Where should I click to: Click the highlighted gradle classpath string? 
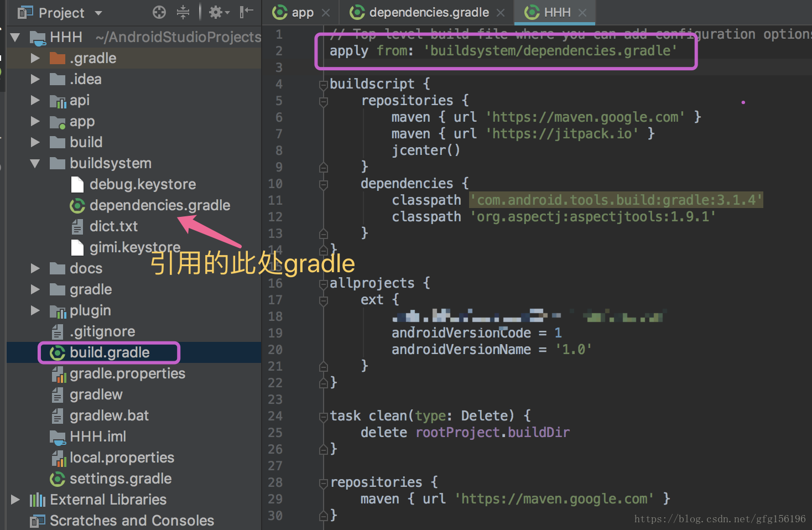click(x=616, y=200)
